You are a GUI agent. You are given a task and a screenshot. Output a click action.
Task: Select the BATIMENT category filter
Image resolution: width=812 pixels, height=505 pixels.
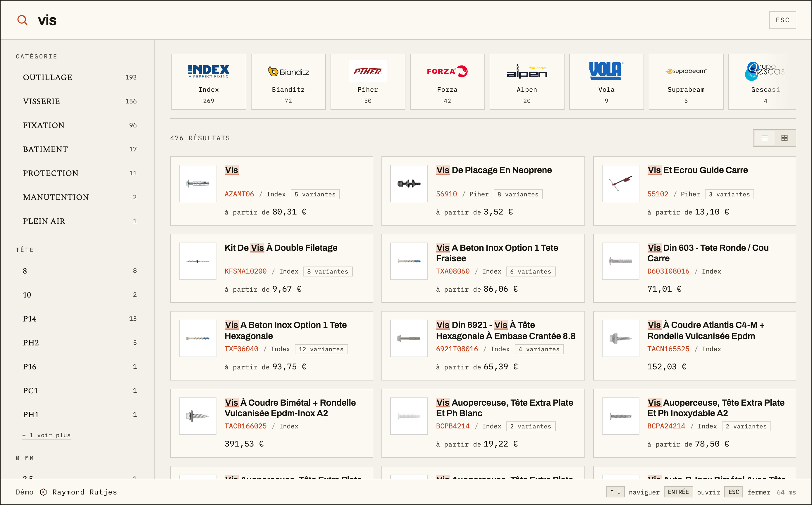[x=80, y=149]
